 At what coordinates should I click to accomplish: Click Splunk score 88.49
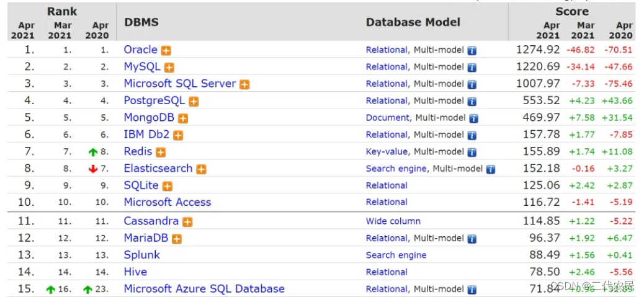[545, 255]
